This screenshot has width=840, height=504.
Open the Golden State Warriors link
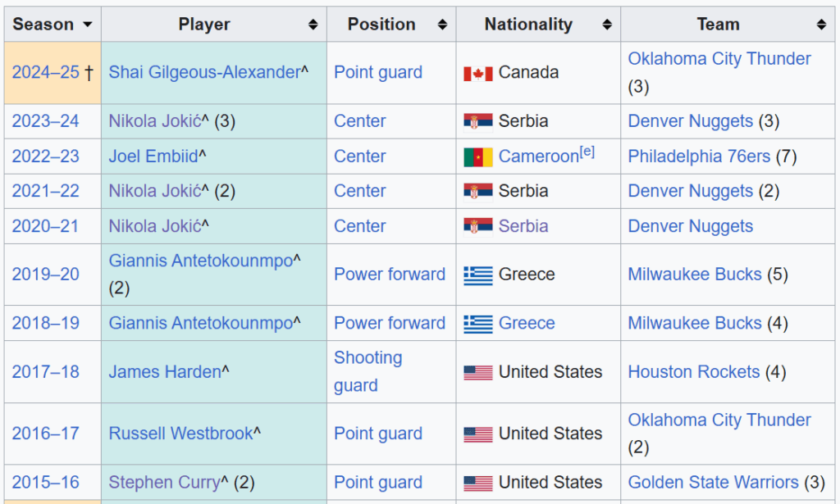713,482
